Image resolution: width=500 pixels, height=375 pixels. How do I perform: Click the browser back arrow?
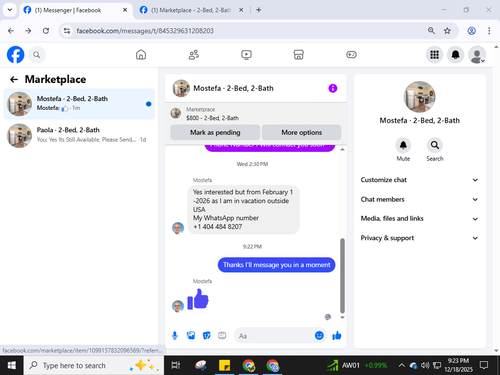pos(11,31)
